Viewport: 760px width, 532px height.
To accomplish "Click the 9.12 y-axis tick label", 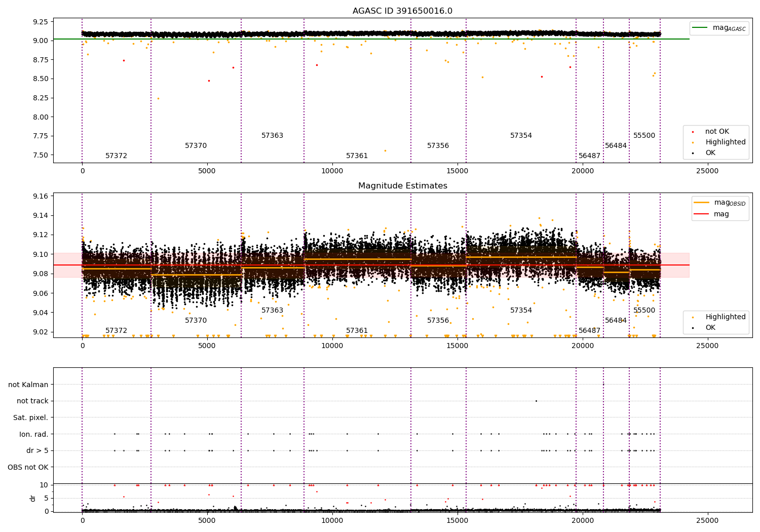I will 40,235.
